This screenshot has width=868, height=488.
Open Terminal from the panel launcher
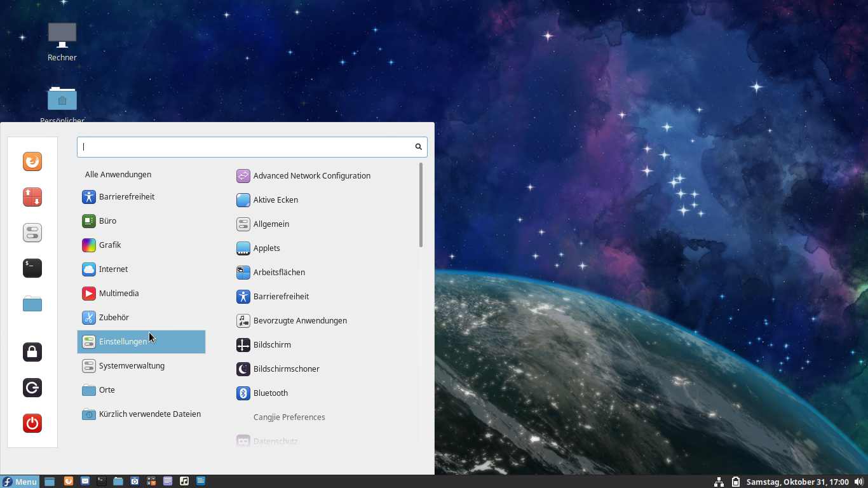click(102, 481)
